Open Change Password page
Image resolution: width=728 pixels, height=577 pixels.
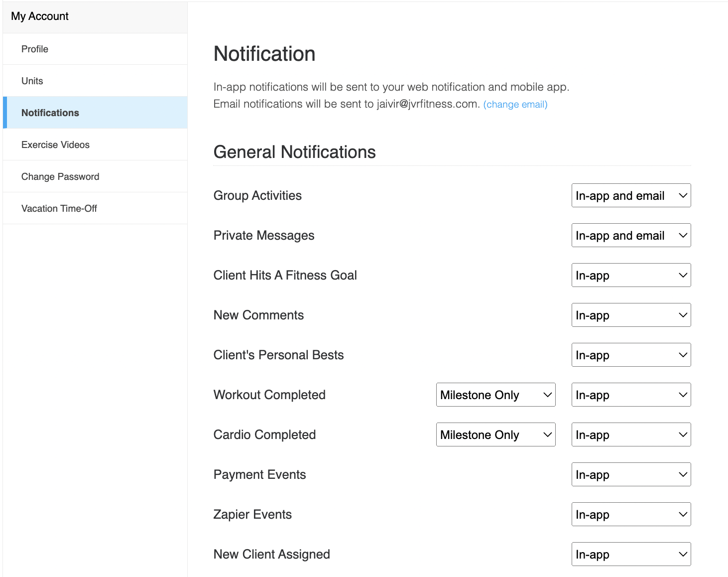(x=95, y=176)
